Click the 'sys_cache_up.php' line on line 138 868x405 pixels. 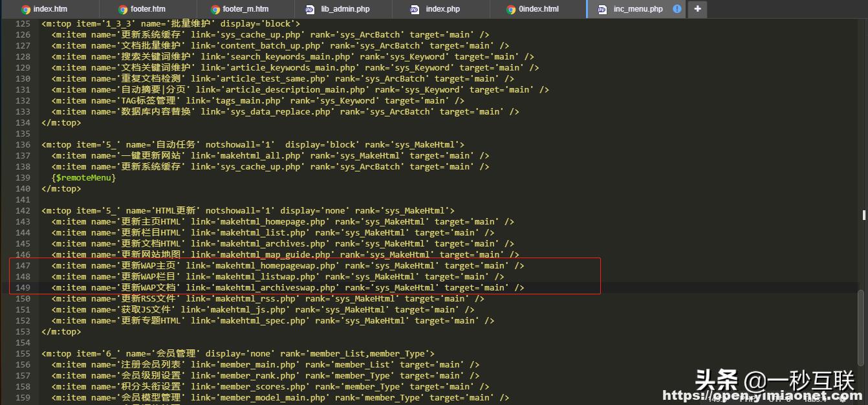coord(270,166)
